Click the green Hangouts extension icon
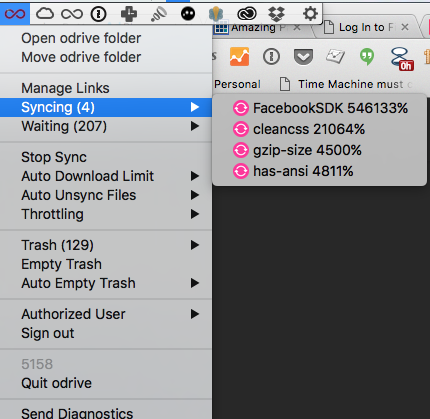The height and width of the screenshot is (419, 430). (x=367, y=57)
